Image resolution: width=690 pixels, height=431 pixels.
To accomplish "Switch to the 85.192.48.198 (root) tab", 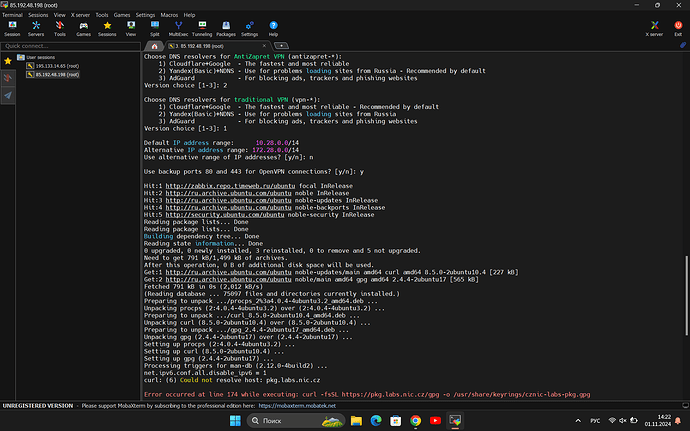I will 216,46.
